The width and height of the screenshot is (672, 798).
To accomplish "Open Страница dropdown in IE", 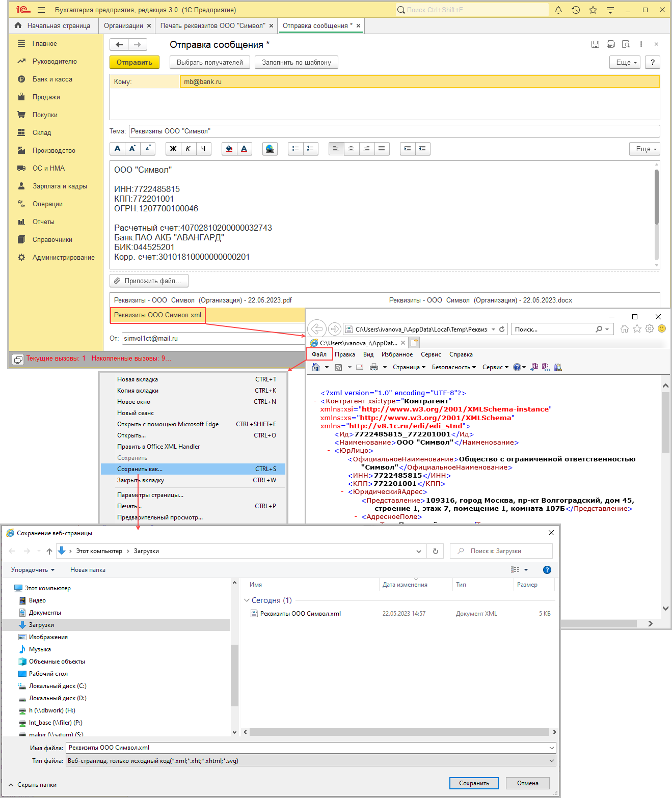I will click(409, 367).
